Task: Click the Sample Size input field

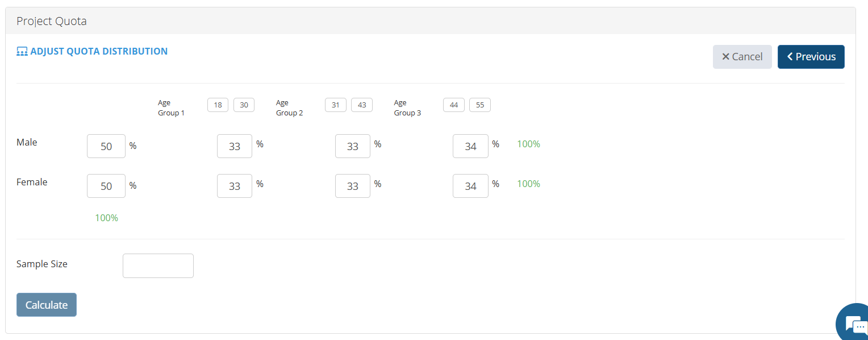Action: 158,266
